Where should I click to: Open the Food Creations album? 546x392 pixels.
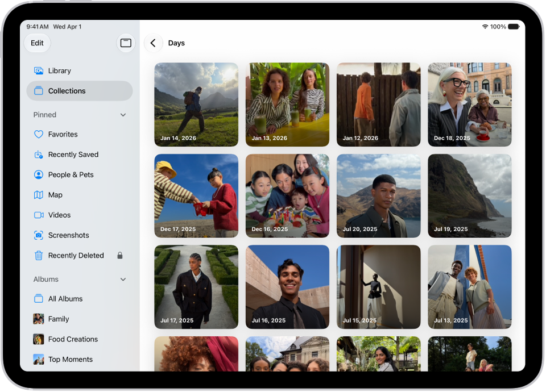point(80,339)
